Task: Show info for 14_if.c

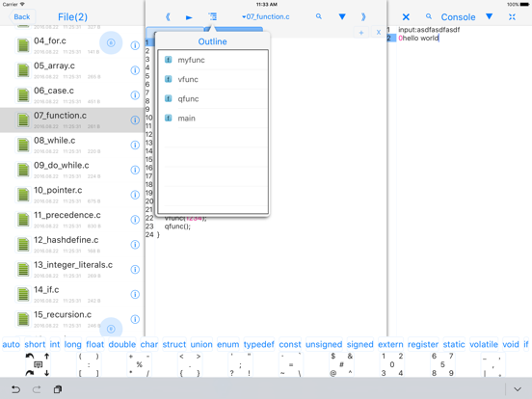Action: [135, 294]
